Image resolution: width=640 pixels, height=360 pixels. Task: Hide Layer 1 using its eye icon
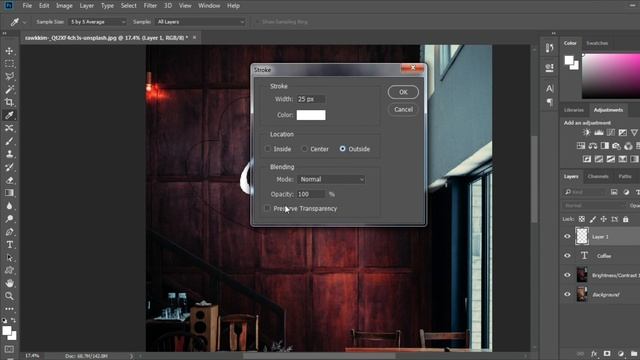pyautogui.click(x=567, y=236)
